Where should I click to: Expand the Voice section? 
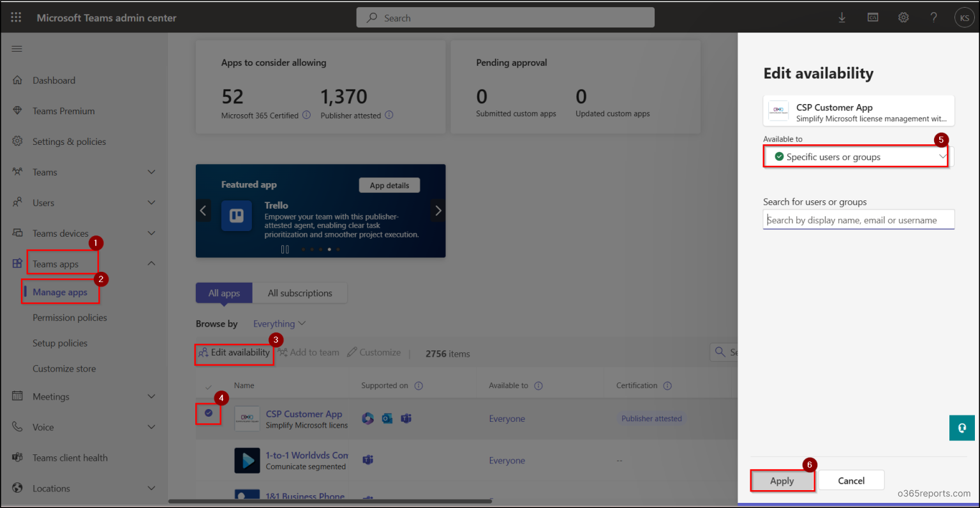click(x=151, y=427)
